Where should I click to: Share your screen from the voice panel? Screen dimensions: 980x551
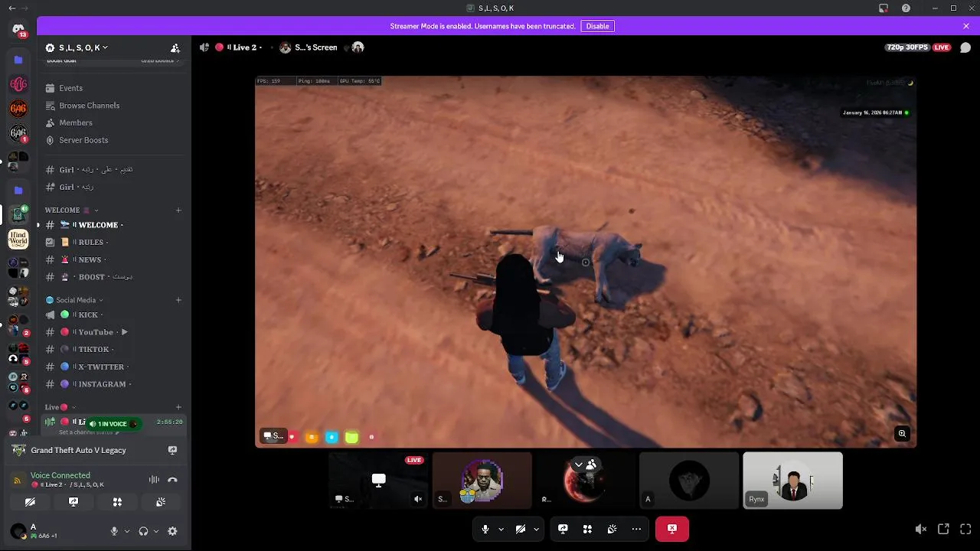point(73,502)
